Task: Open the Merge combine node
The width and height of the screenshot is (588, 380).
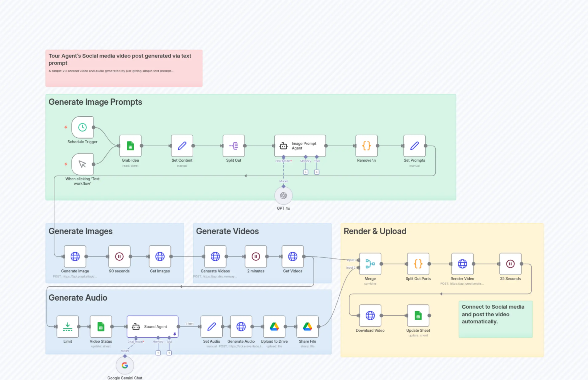Action: point(370,264)
